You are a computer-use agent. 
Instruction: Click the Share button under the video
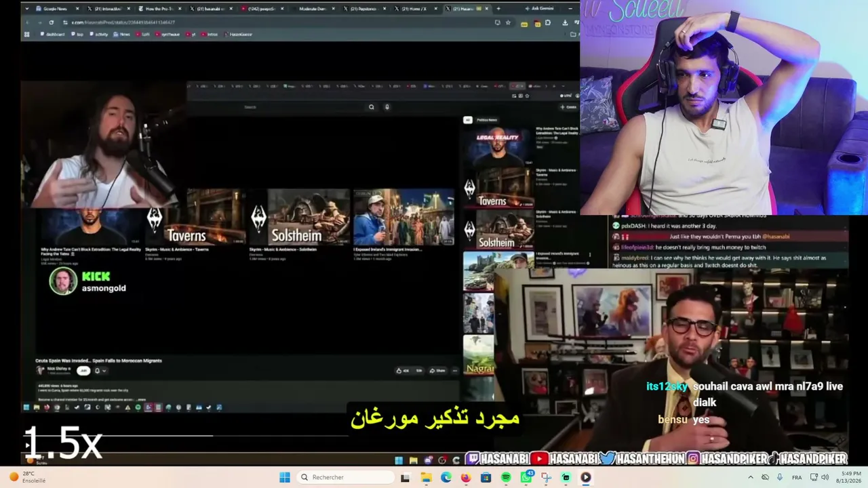[x=438, y=371]
